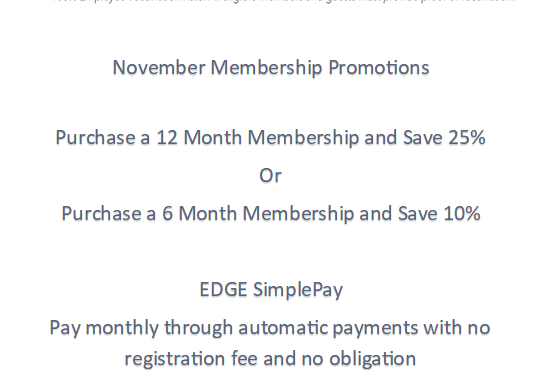Click the word registration
541x375 pixels.
pos(174,359)
